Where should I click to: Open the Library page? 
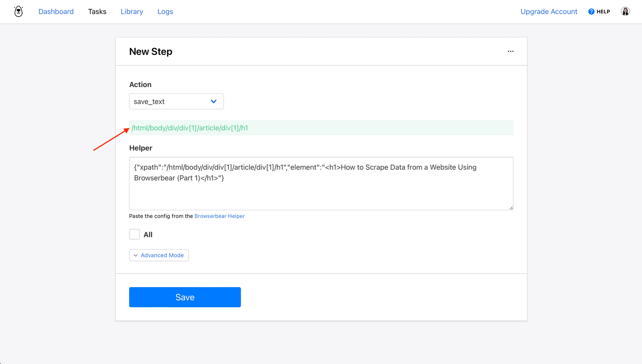[x=132, y=11]
